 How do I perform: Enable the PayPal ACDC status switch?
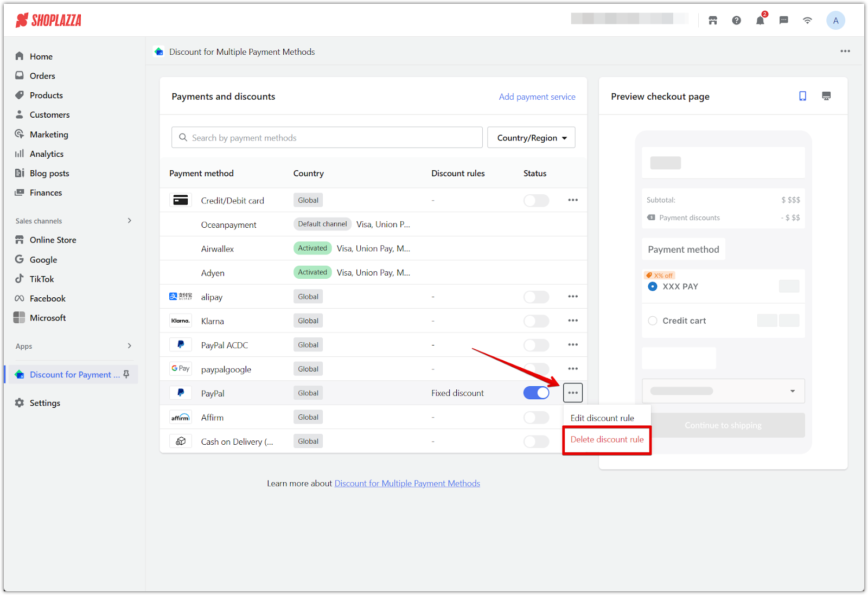point(536,345)
